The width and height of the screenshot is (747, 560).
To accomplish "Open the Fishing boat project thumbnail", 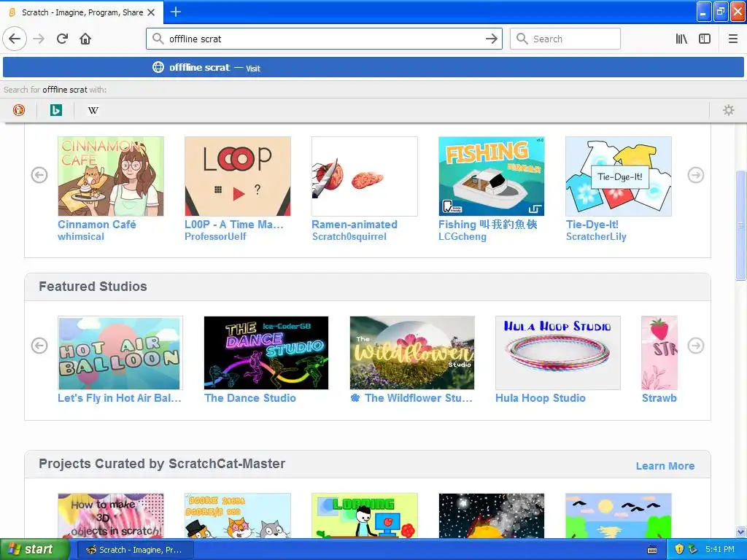I will click(x=491, y=176).
